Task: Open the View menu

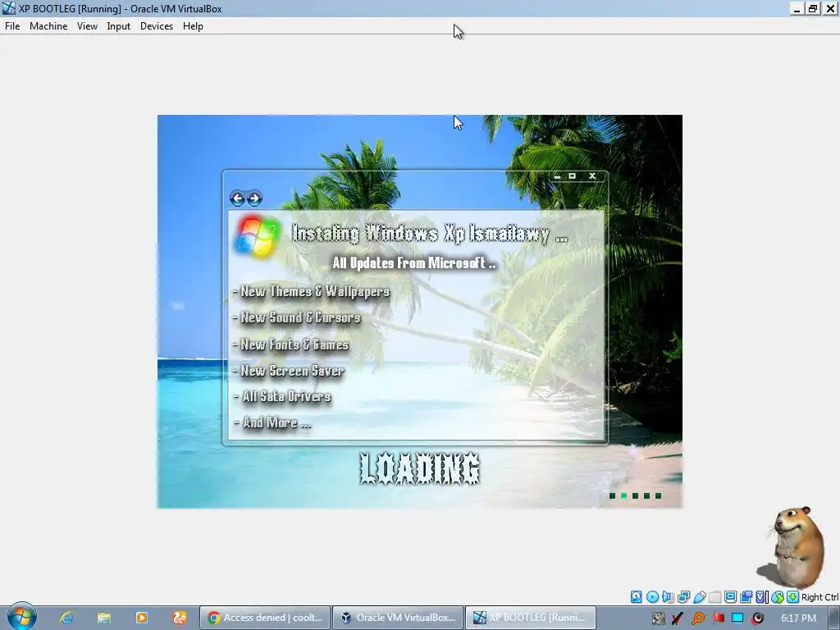Action: click(87, 26)
